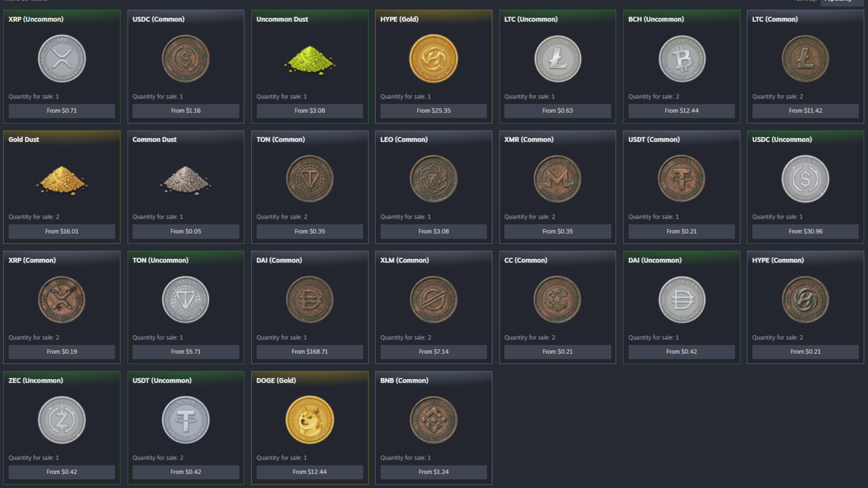The height and width of the screenshot is (488, 868).
Task: Select the DAI (Common) bronze coin image
Action: (x=310, y=300)
